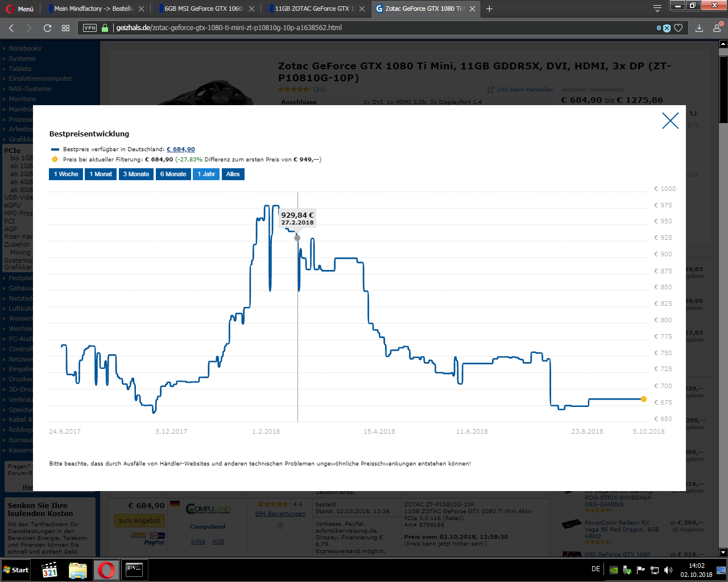Screen dimensions: 728x582
Task: Open the Einplatinencomputer sidebar category
Action: click(x=40, y=78)
